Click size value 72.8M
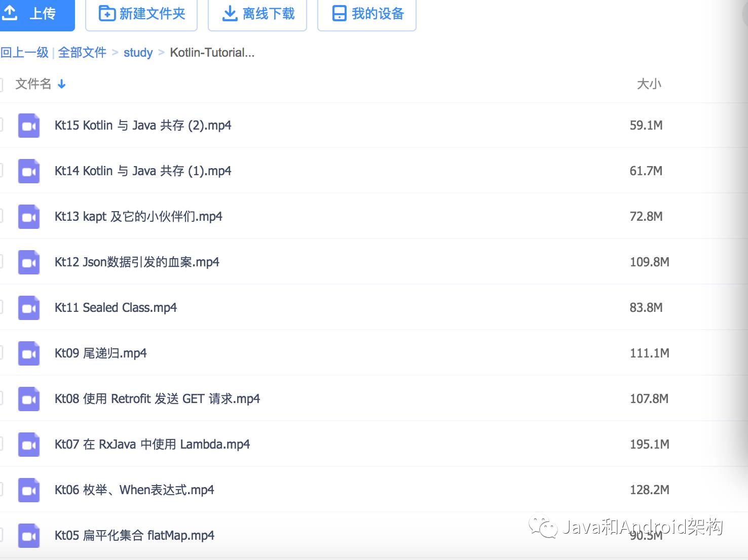 (646, 217)
